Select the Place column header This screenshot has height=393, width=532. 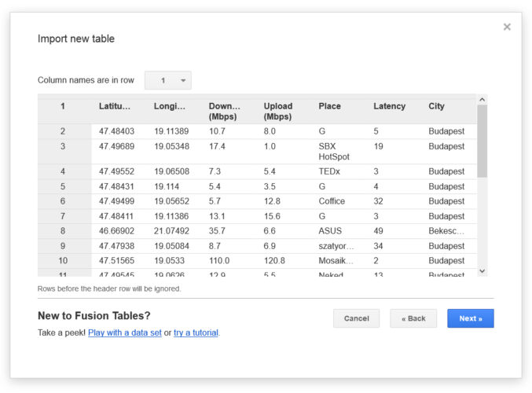click(x=329, y=106)
